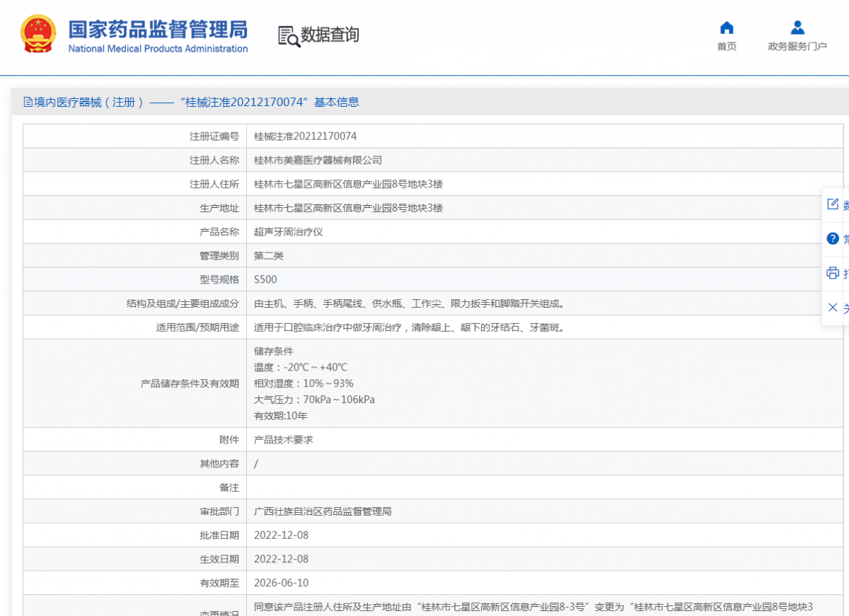Click the 结构及组成/主要组成成分 label
This screenshot has height=616, width=849.
pyautogui.click(x=183, y=303)
